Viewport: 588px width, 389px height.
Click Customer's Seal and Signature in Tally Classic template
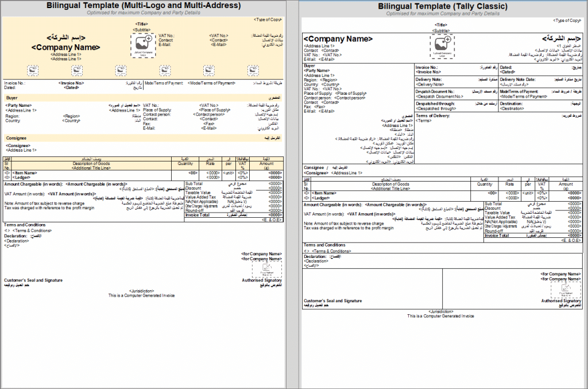332,301
